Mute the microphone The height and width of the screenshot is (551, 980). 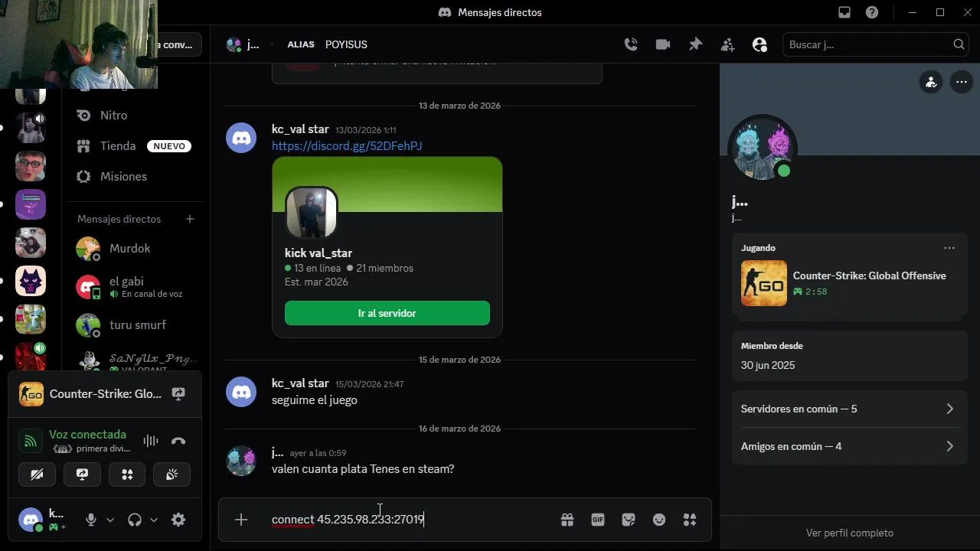point(91,520)
